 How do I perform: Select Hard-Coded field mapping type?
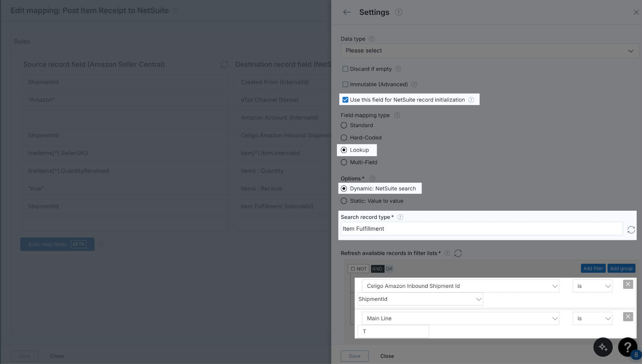coord(344,138)
